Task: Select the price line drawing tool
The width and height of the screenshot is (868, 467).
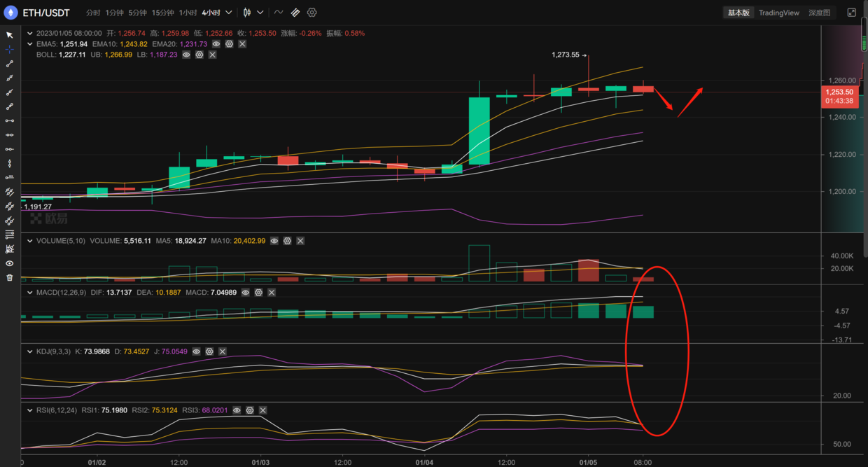Action: coord(10,178)
